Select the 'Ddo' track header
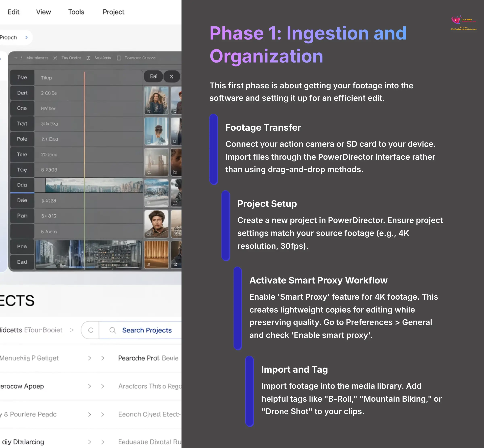The height and width of the screenshot is (448, 484). click(22, 185)
